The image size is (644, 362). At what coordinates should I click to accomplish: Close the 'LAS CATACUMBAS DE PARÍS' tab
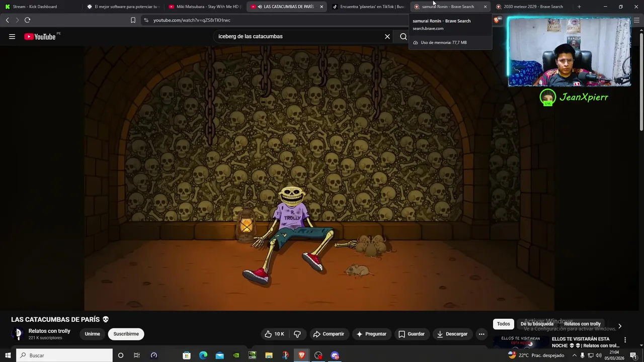click(x=321, y=7)
